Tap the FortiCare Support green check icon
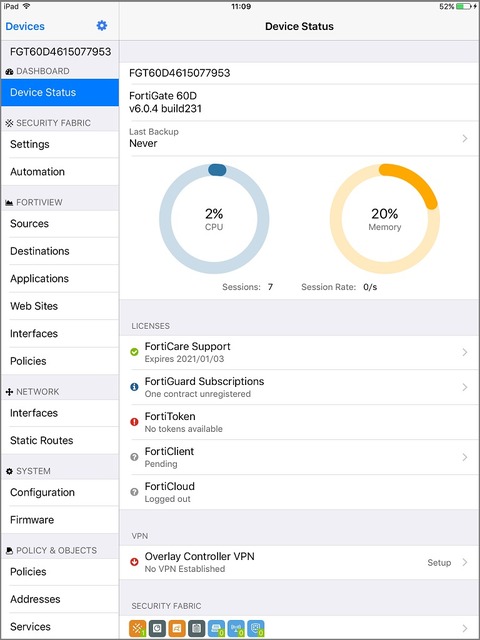The height and width of the screenshot is (640, 480). tap(134, 352)
